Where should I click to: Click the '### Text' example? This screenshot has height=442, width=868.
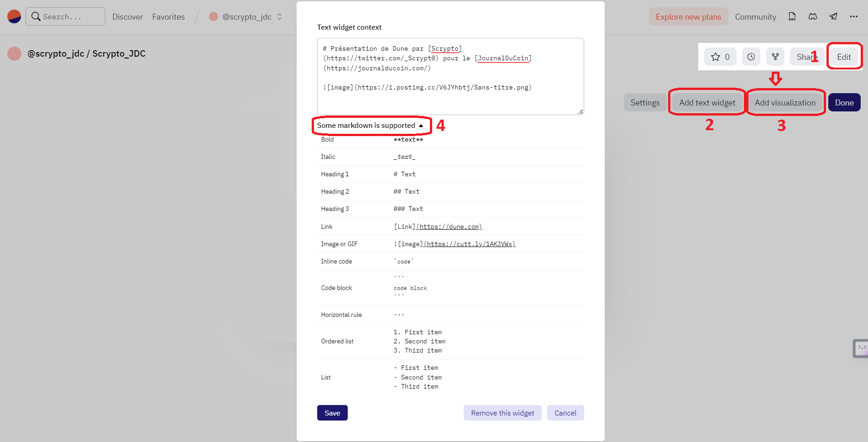408,209
